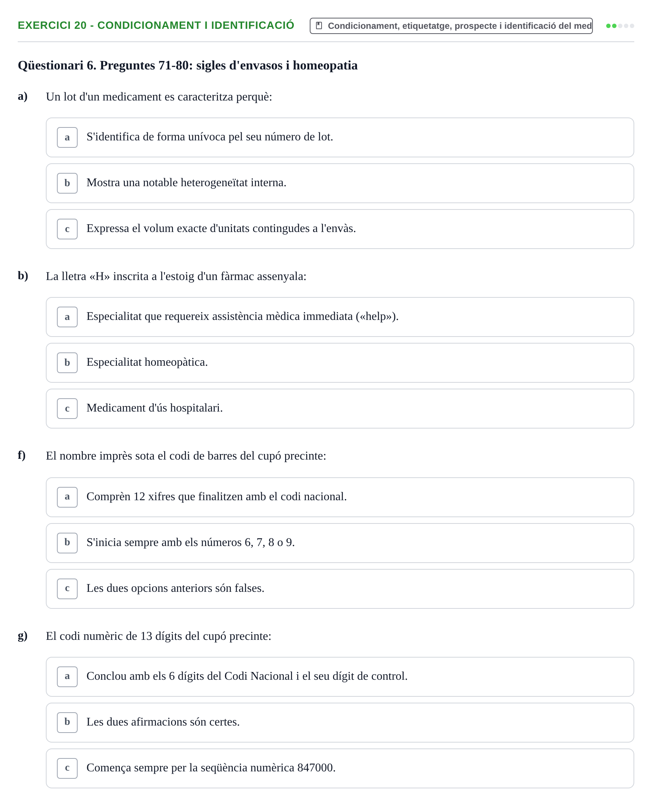Pick 'Comprèn 12 xifres' answer

pos(340,497)
